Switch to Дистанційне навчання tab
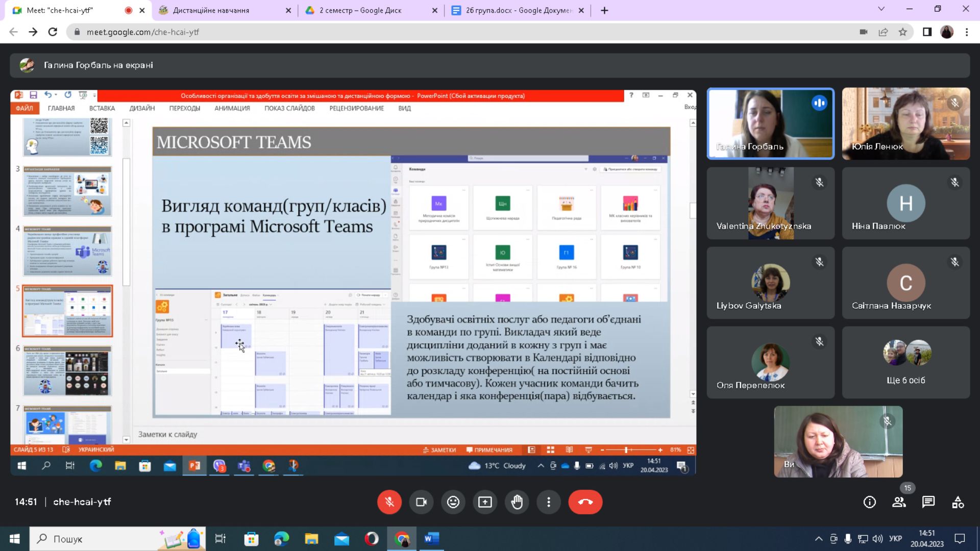Screen dimensions: 980x551 pyautogui.click(x=224, y=10)
